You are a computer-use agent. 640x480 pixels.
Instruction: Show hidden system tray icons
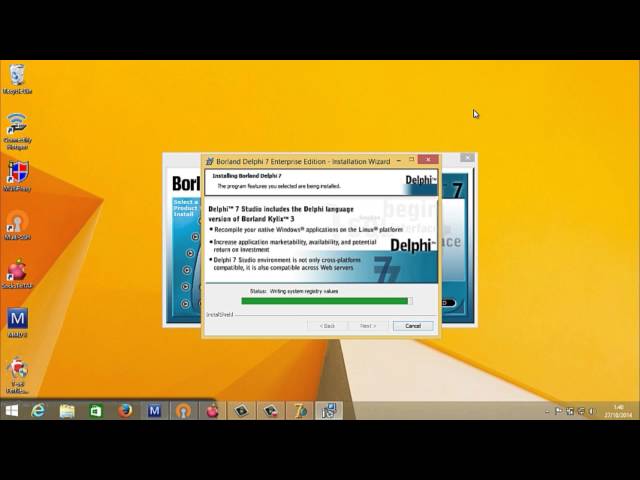547,411
